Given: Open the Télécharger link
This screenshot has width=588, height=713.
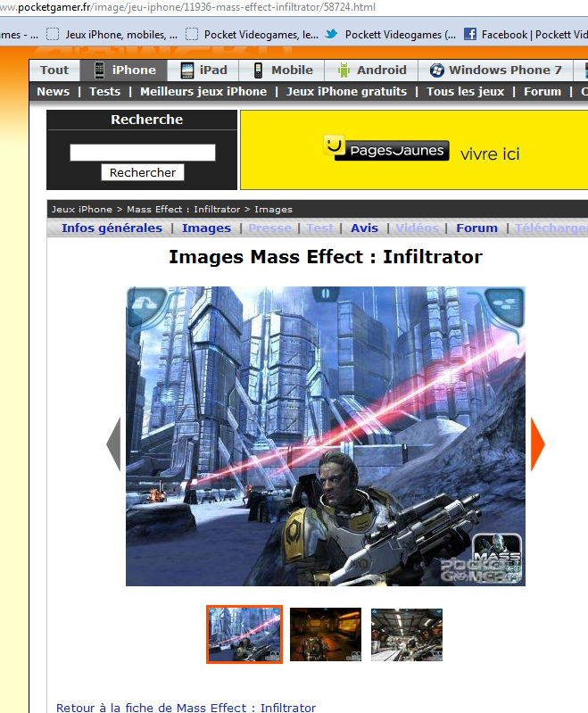Looking at the screenshot, I should pyautogui.click(x=551, y=228).
